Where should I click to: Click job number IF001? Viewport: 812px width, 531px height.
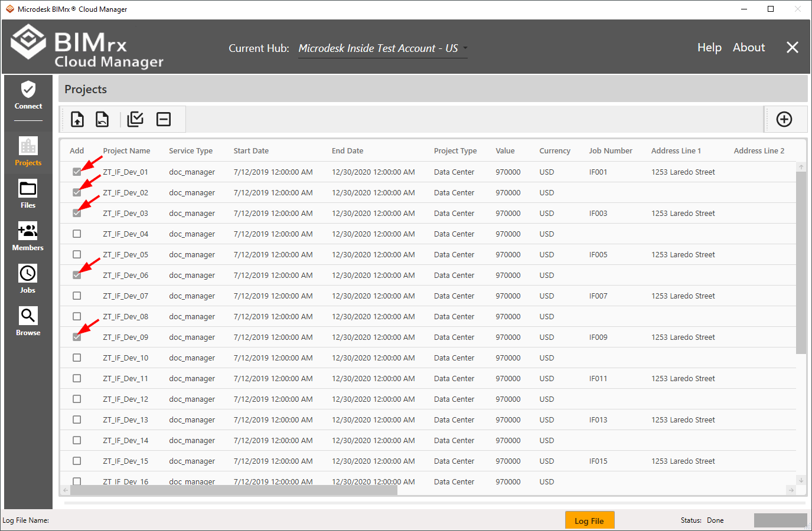pos(598,172)
